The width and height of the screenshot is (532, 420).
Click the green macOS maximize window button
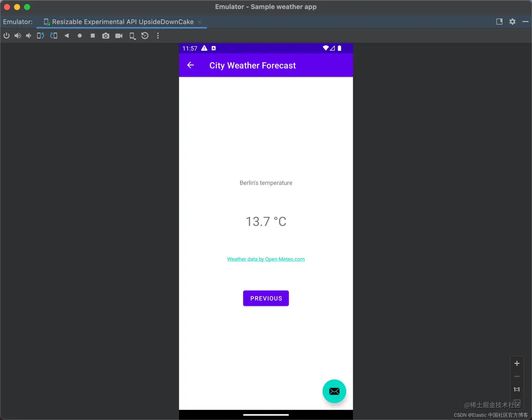[27, 7]
